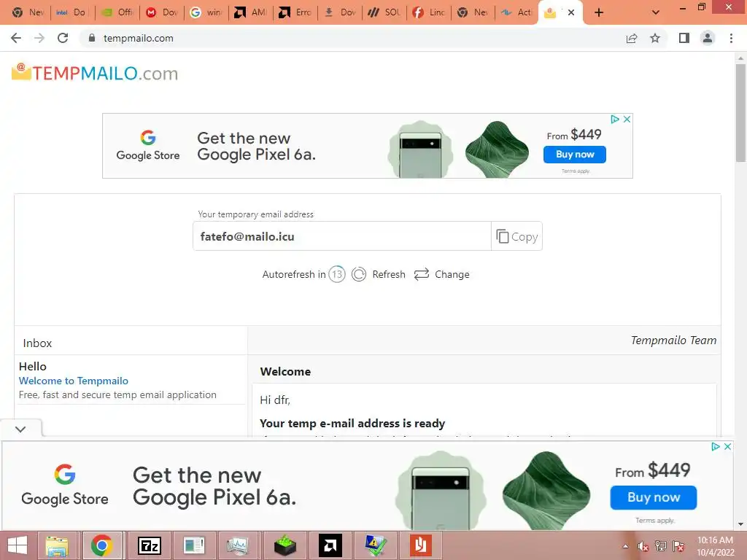The height and width of the screenshot is (560, 747).
Task: Switch to the Intel Do tab
Action: point(71,12)
